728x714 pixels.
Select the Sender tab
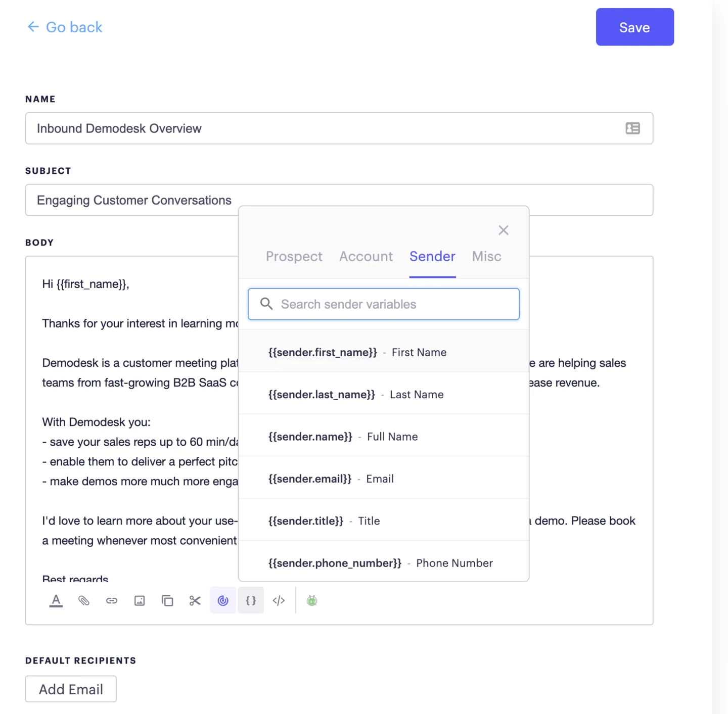[x=432, y=256]
